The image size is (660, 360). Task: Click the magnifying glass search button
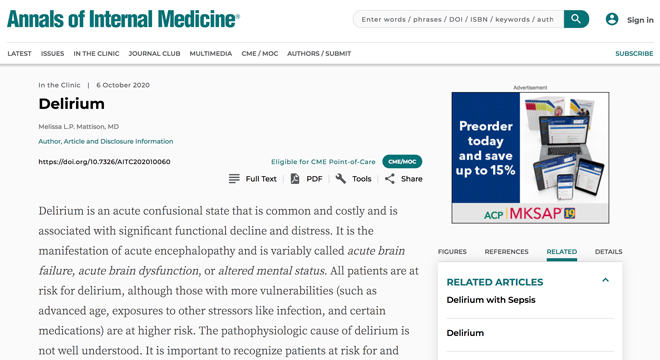click(576, 19)
